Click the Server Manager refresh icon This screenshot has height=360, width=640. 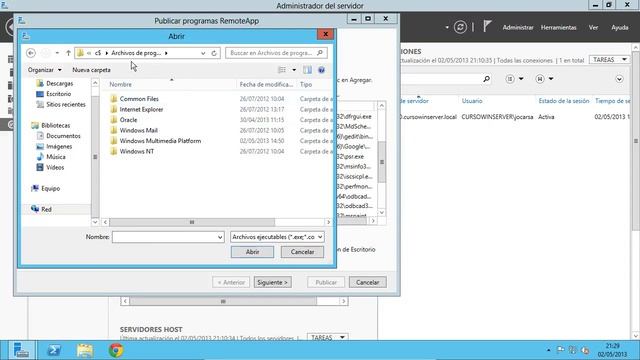tap(460, 27)
